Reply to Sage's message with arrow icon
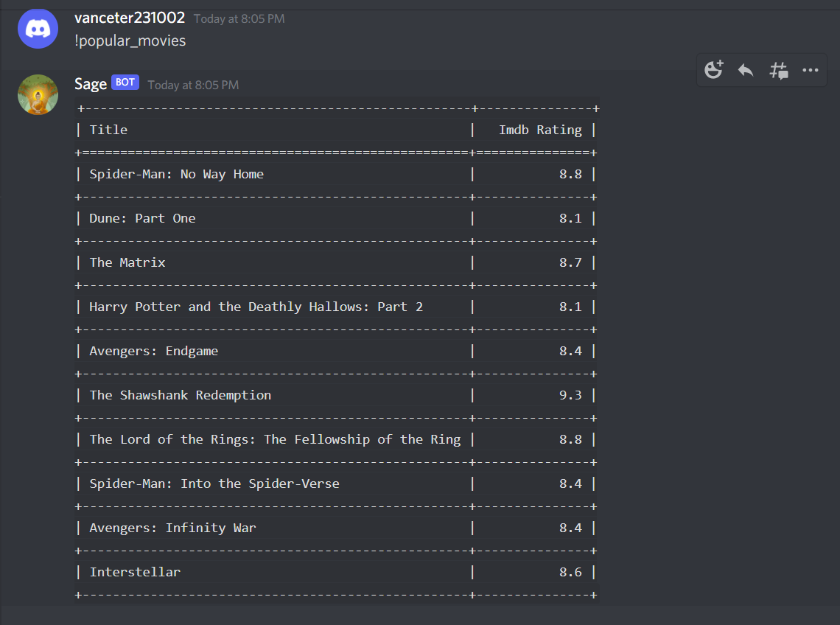Viewport: 840px width, 625px height. coord(746,70)
